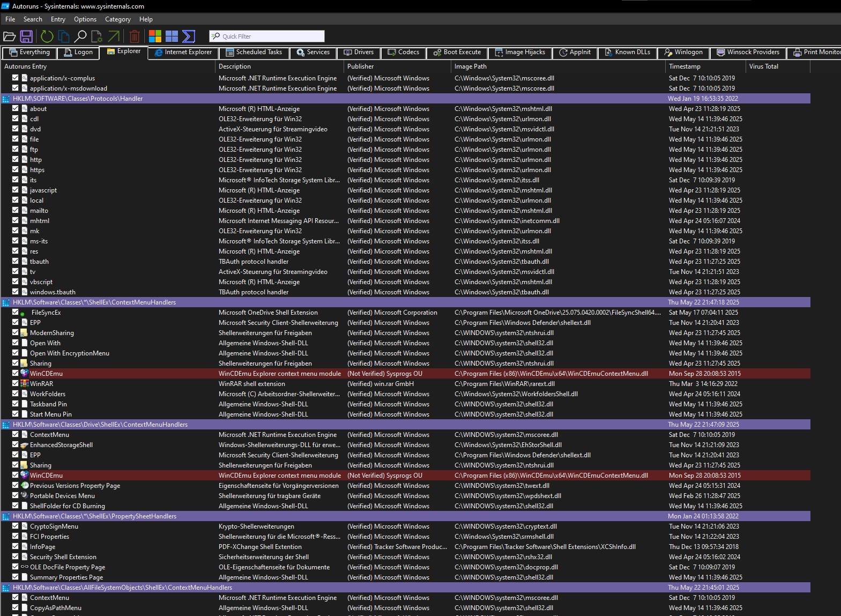Click the Copy toolbar icon
This screenshot has width=841, height=616.
[x=64, y=36]
